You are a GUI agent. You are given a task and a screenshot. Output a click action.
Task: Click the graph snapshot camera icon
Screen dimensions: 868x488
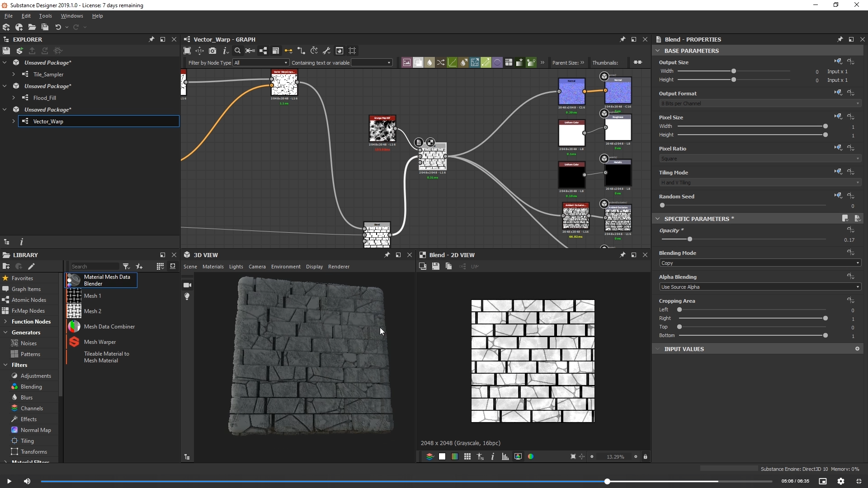point(212,51)
